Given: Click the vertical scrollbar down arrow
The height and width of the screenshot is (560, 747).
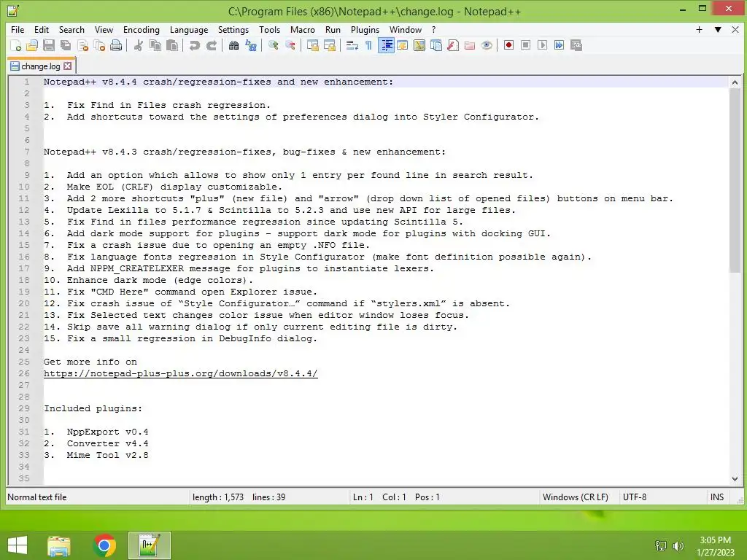Looking at the screenshot, I should [x=735, y=479].
